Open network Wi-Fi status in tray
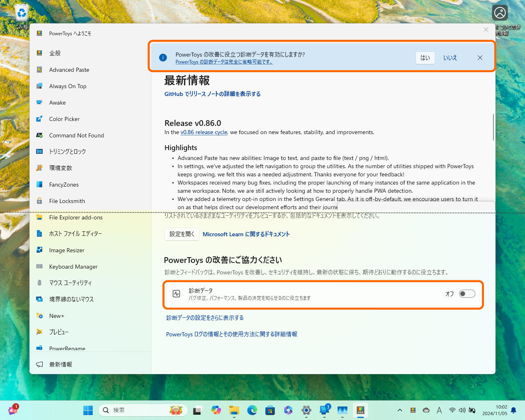This screenshot has height=420, width=525. (452, 410)
